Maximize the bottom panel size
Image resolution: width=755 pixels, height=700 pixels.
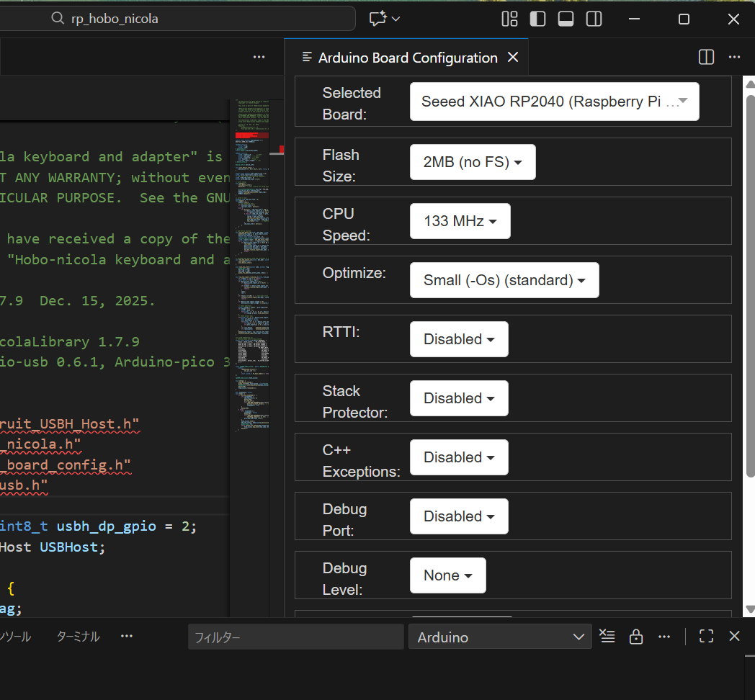click(x=706, y=637)
